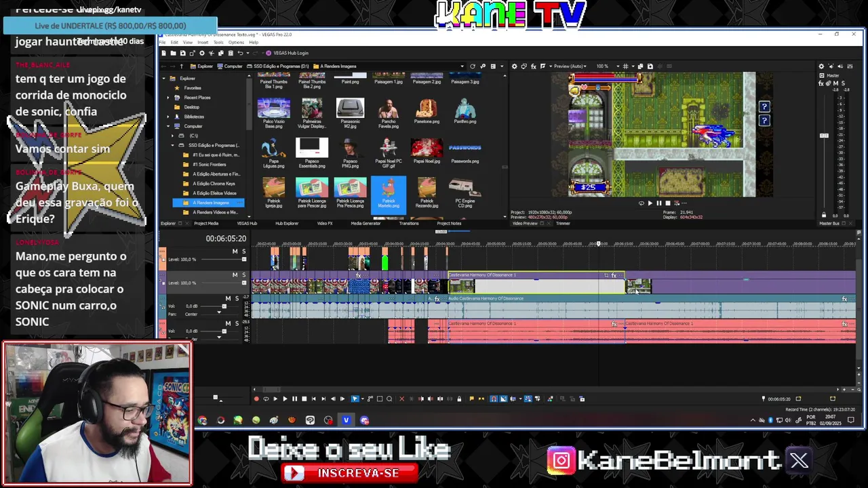Open Master Bus properties gear icon
Viewport: 868px width, 488px height.
pyautogui.click(x=821, y=66)
